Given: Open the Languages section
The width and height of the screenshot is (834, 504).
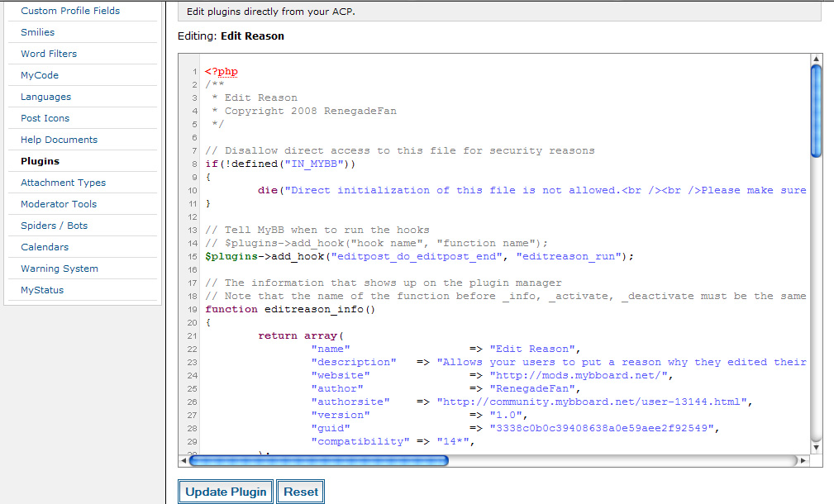Looking at the screenshot, I should [46, 97].
